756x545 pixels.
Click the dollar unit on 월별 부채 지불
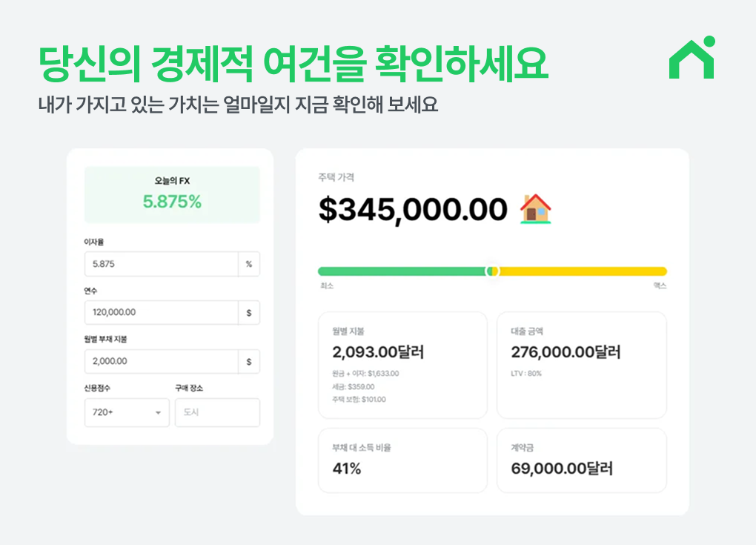pos(248,362)
